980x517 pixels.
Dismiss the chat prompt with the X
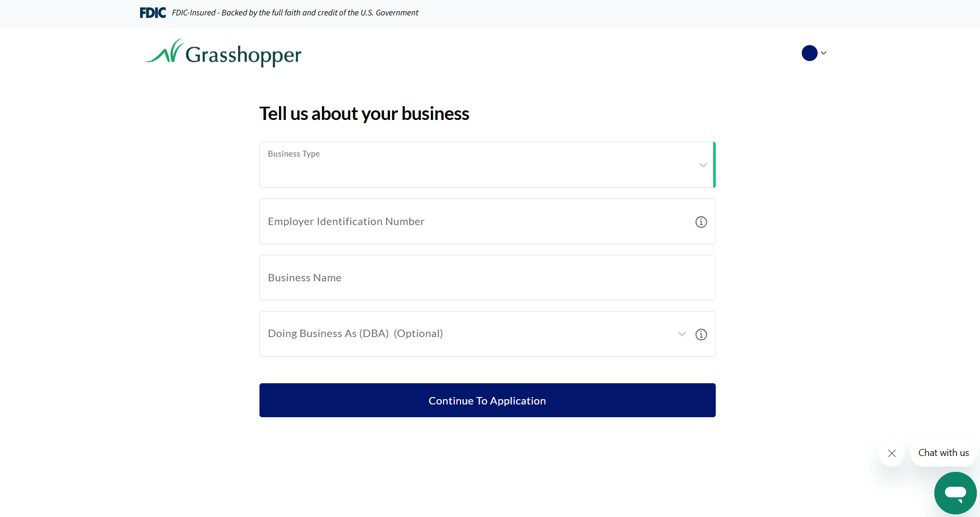(892, 453)
